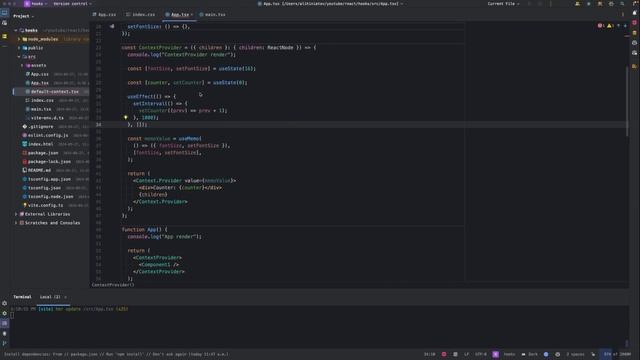The height and width of the screenshot is (360, 640).
Task: Click the UTF-8 encoding status
Action: 481,354
